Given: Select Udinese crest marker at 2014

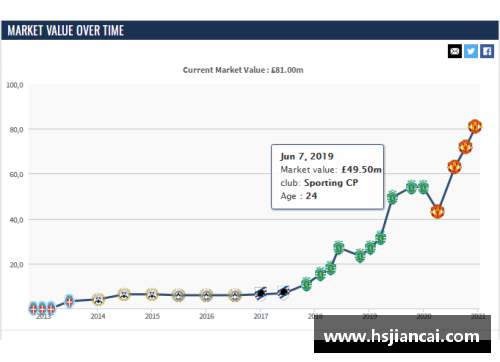Looking at the screenshot, I should point(98,299).
